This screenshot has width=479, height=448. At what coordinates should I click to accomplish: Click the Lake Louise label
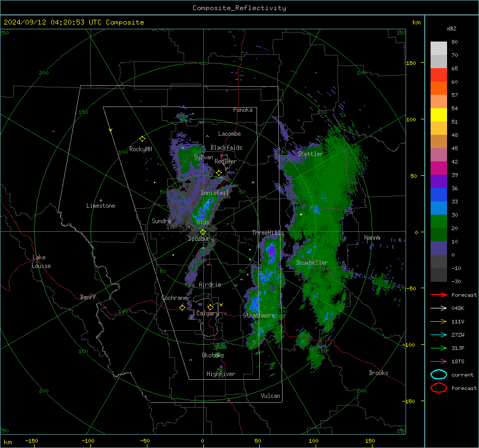tap(41, 262)
